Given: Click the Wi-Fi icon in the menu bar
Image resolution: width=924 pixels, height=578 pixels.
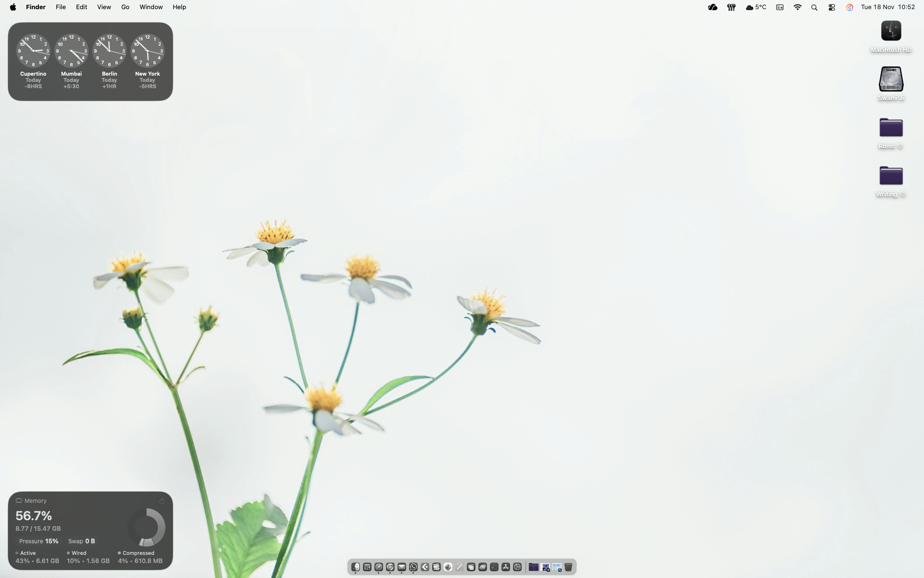Looking at the screenshot, I should tap(797, 7).
